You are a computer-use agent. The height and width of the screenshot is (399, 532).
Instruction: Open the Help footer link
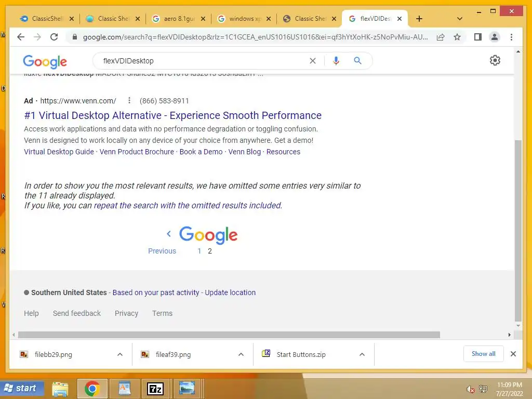31,313
